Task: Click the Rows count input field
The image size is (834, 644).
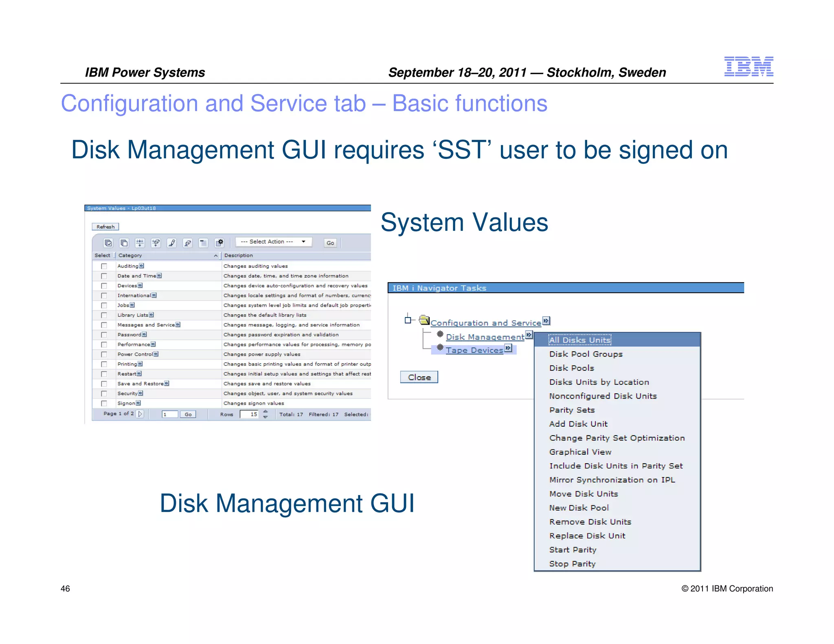Action: (249, 414)
